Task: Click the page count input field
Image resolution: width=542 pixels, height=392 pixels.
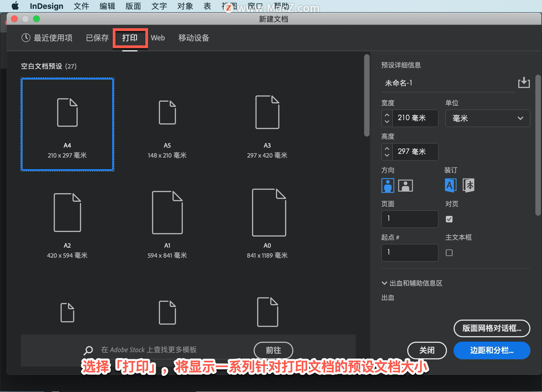Action: [410, 219]
